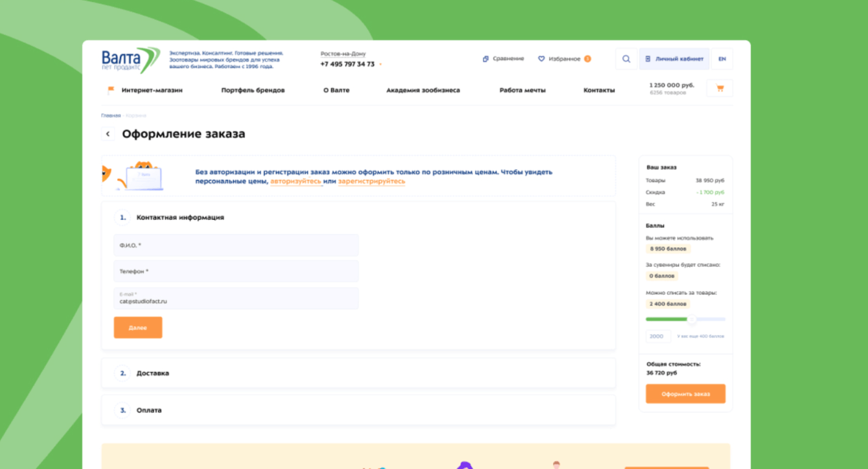Click the Валта logo
Viewport: 868px width, 469px height.
pos(130,60)
